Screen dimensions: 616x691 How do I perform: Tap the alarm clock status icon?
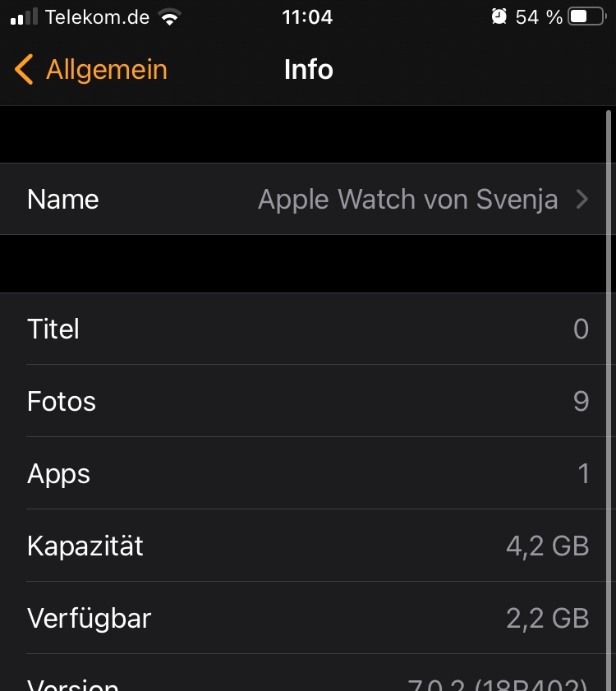coord(499,16)
